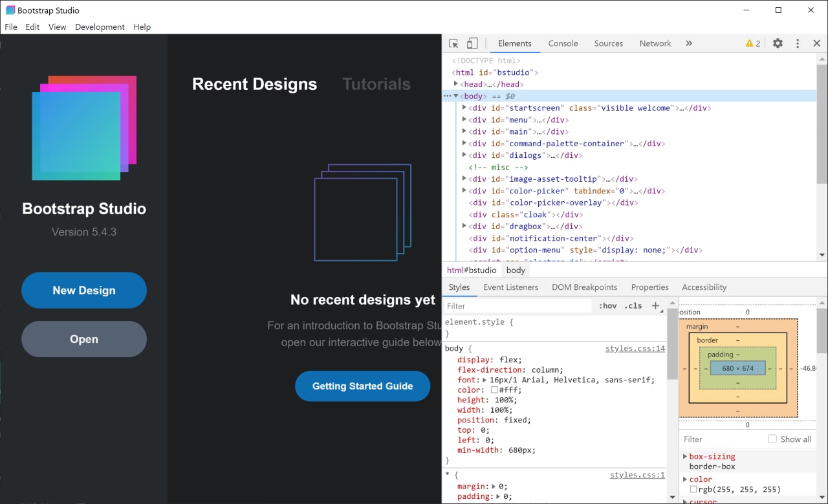Open the Getting Started Guide
This screenshot has width=828, height=504.
pos(362,386)
